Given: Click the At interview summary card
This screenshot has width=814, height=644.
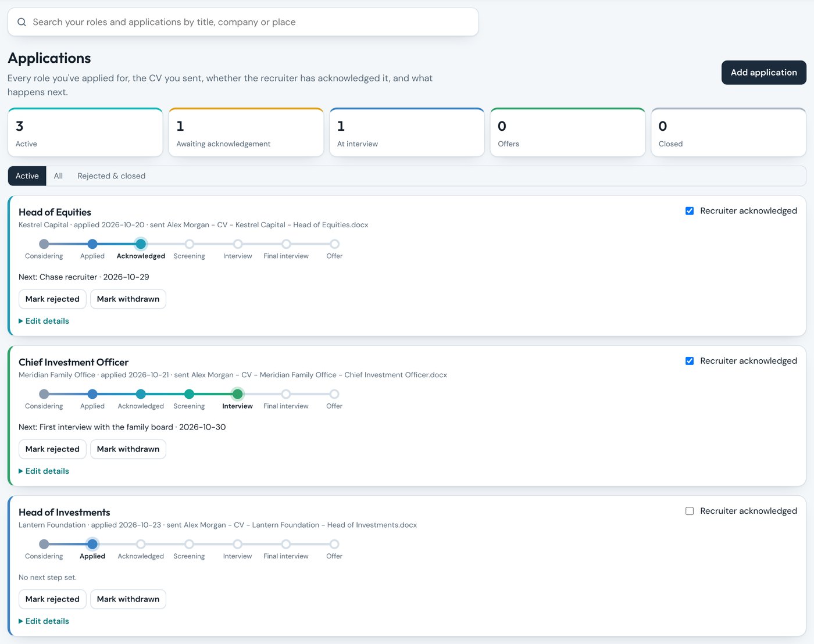Looking at the screenshot, I should tap(407, 133).
